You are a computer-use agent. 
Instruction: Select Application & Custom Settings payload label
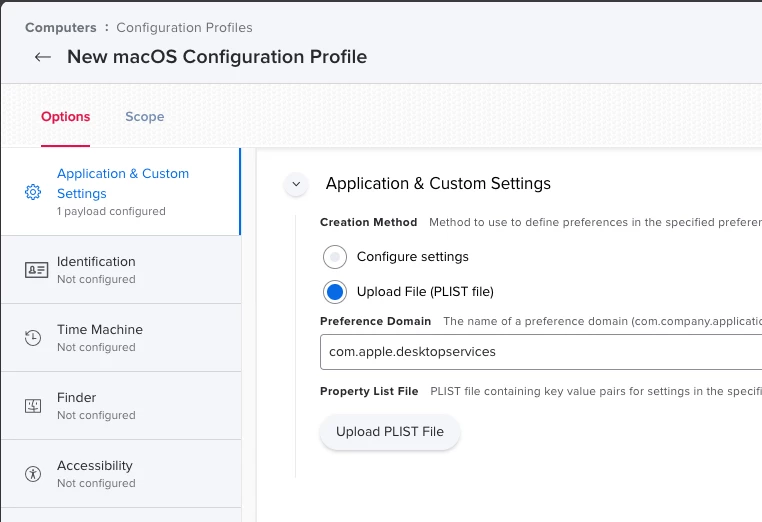click(123, 183)
